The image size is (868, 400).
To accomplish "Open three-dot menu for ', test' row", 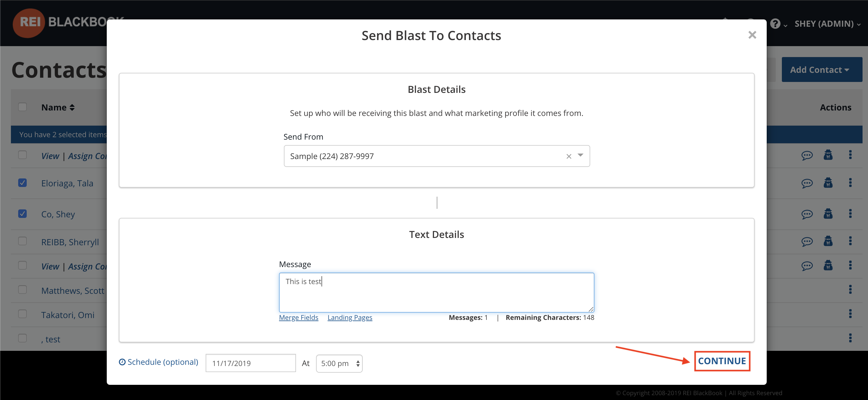I will click(850, 338).
